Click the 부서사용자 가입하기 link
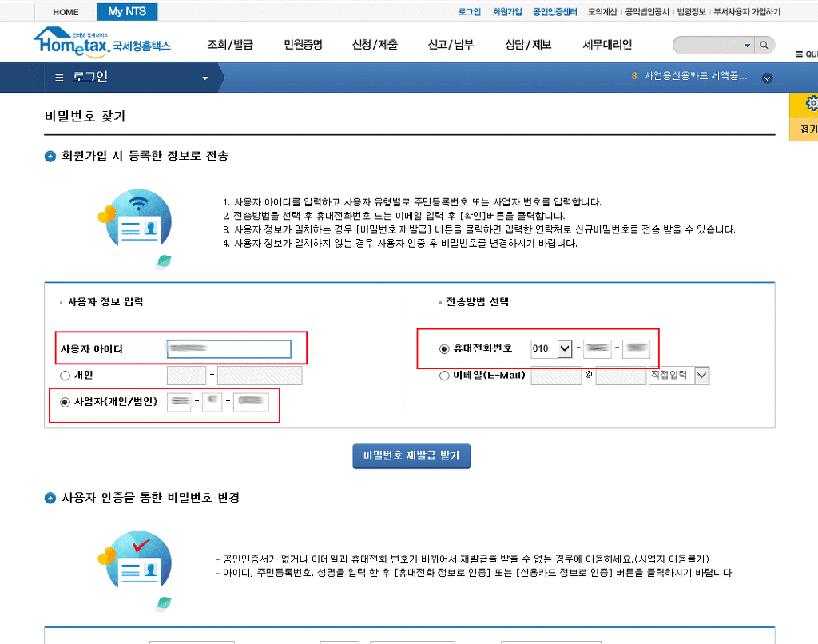Image resolution: width=818 pixels, height=644 pixels. 747,11
